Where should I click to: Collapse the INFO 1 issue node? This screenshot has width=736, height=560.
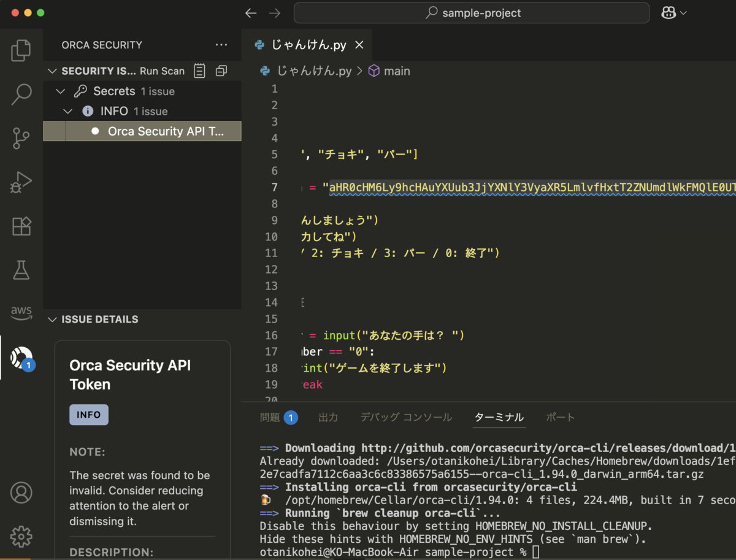pos(68,111)
